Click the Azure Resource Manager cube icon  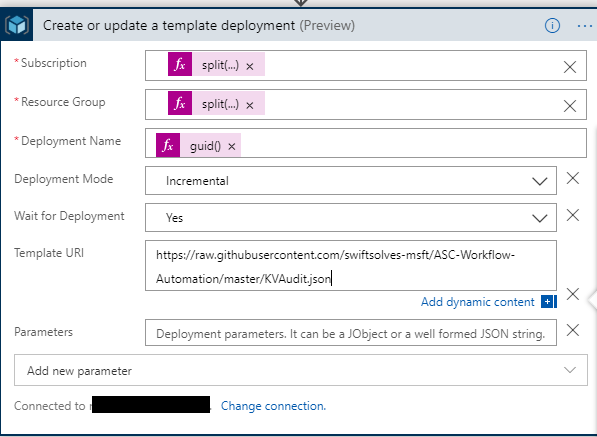17,25
